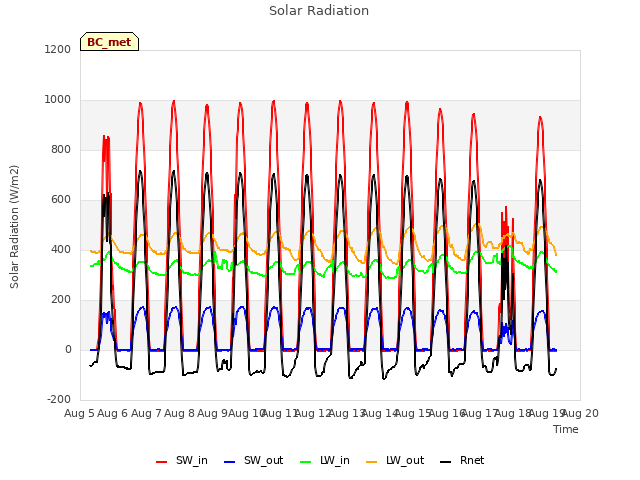Toggle the SW_in legend entry
640x480 pixels.
click(182, 460)
